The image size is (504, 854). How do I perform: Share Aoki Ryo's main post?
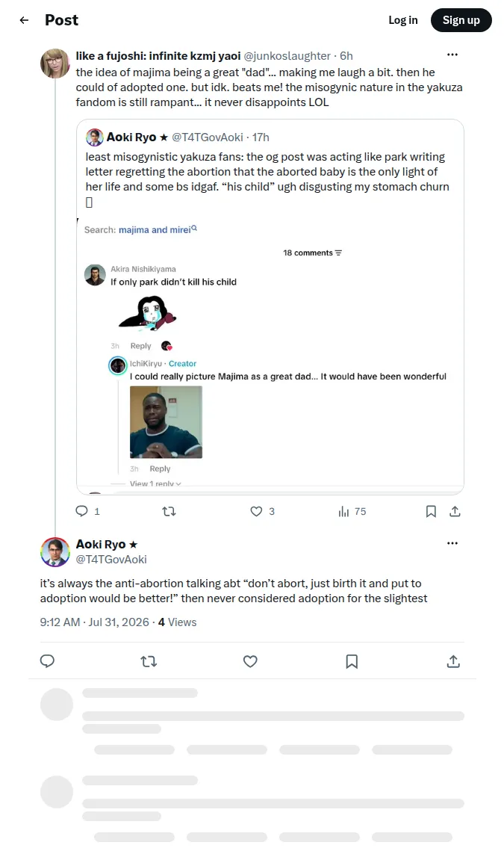pyautogui.click(x=453, y=661)
